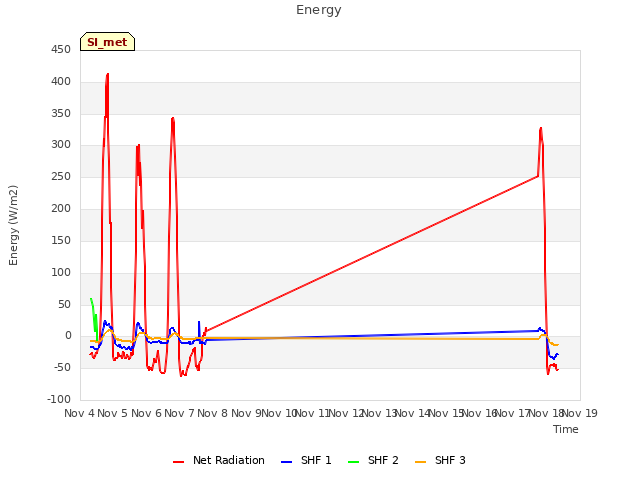
Task: Click the Net Radiation peak near 410 on Nov 4
Action: coord(107,75)
